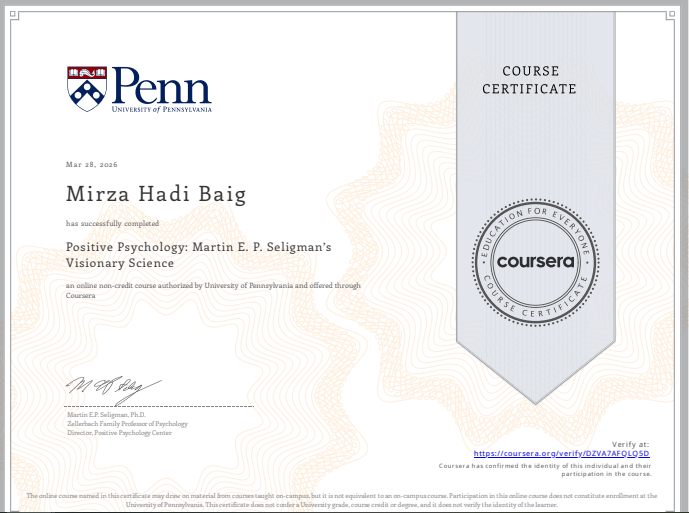Click 'Coursera has confirmed the identity' statement
Viewport: 689px width, 513px height.
click(x=545, y=469)
